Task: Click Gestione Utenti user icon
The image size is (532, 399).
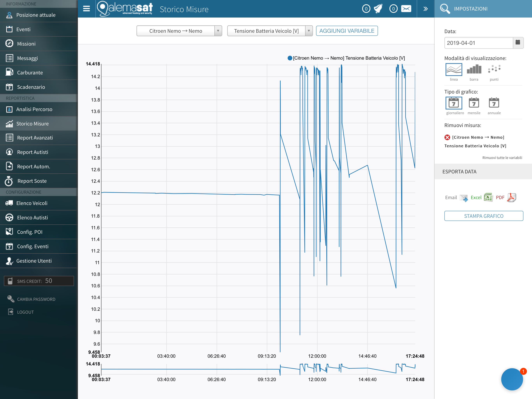Action: click(x=9, y=261)
